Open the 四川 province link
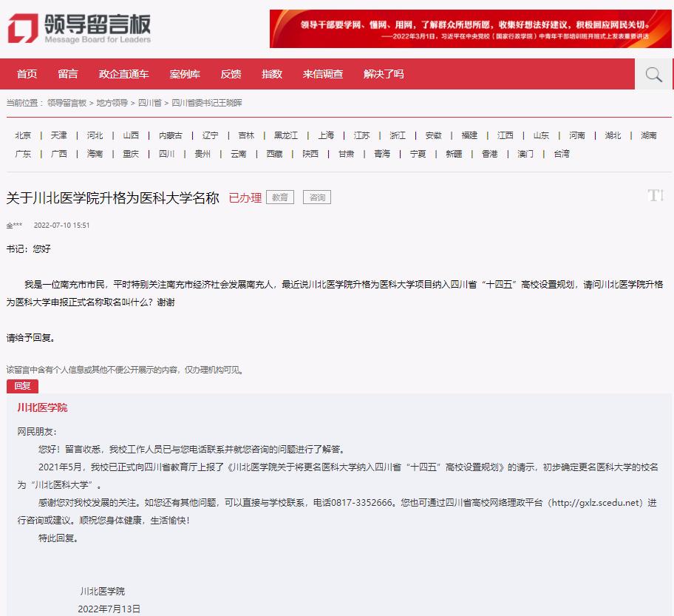Screen dimensions: 674x616 [x=167, y=153]
